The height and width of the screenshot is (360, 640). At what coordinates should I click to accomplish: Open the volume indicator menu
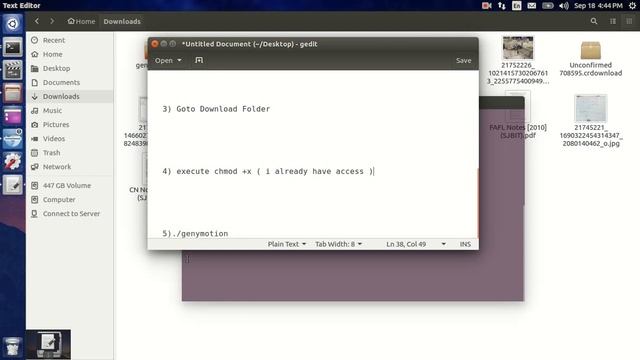point(564,5)
